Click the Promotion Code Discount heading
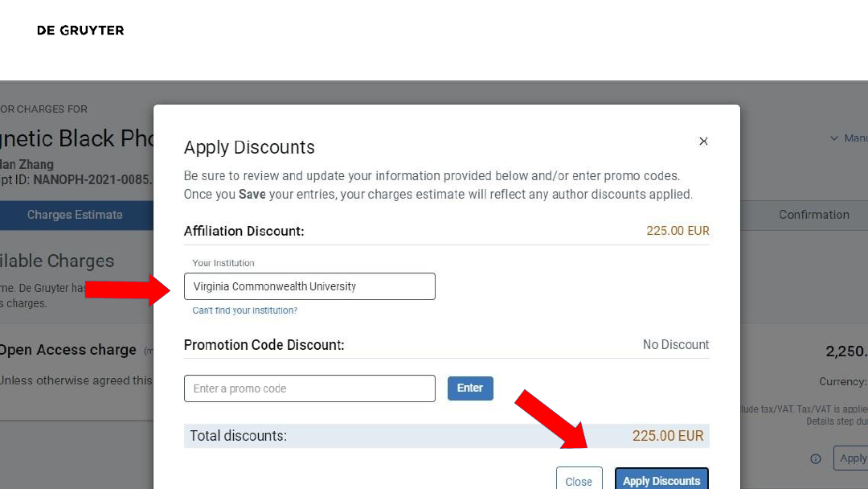This screenshot has height=489, width=868. pyautogui.click(x=264, y=345)
